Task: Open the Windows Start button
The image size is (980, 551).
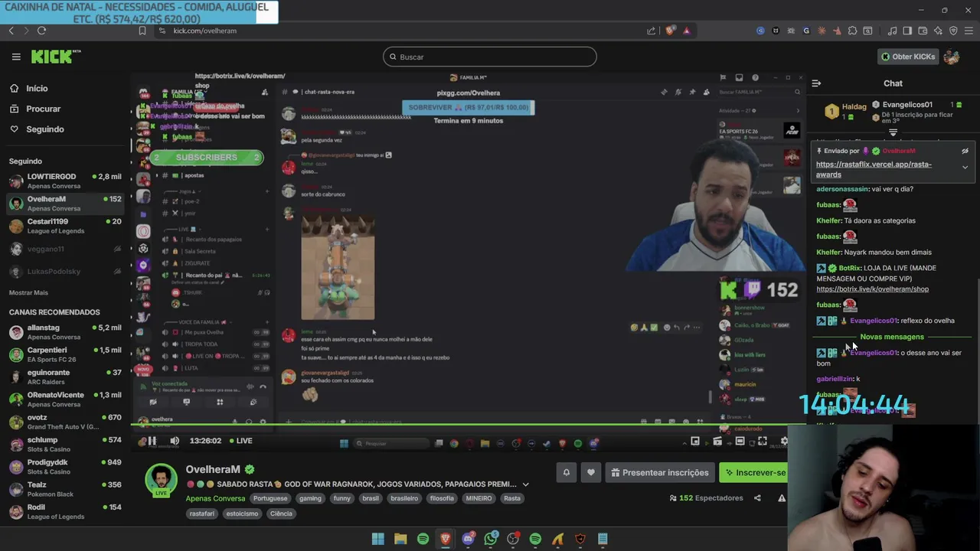Action: click(377, 539)
